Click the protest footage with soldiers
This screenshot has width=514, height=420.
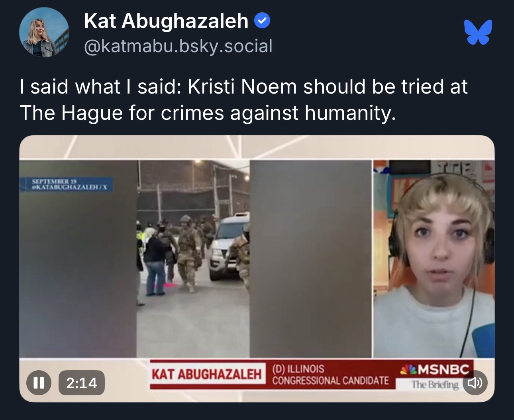point(193,259)
